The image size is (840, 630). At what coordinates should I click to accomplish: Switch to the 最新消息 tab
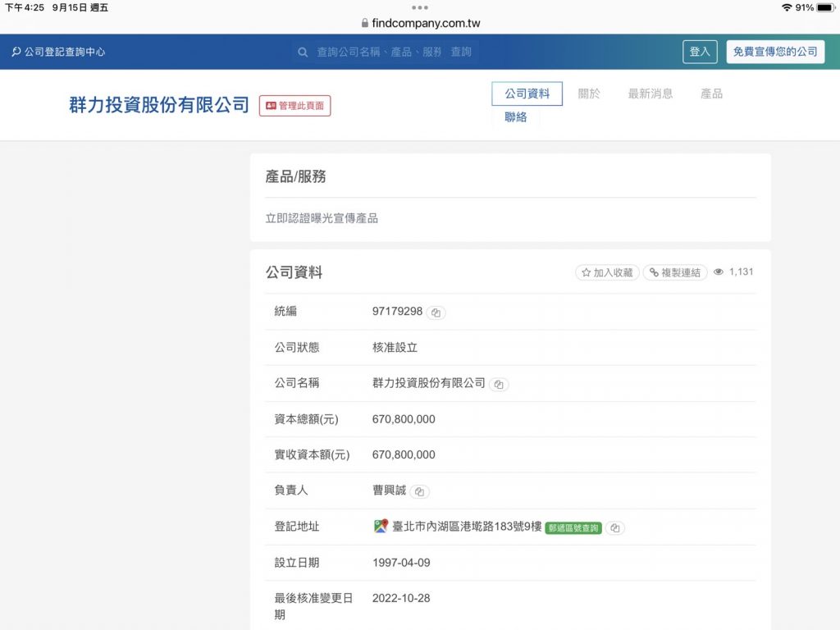651,94
